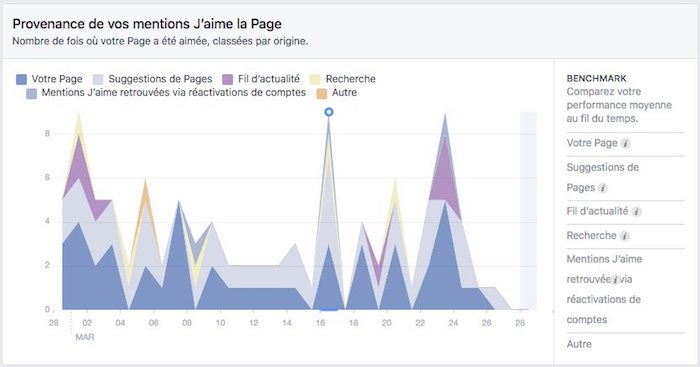Click the Recherche legend label
Viewport: 700px width, 367px height.
(350, 79)
